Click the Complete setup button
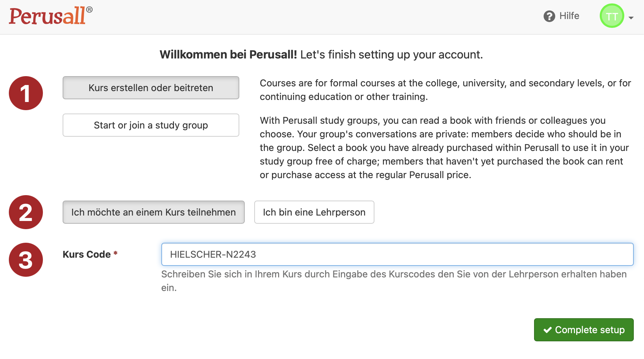 pyautogui.click(x=584, y=330)
